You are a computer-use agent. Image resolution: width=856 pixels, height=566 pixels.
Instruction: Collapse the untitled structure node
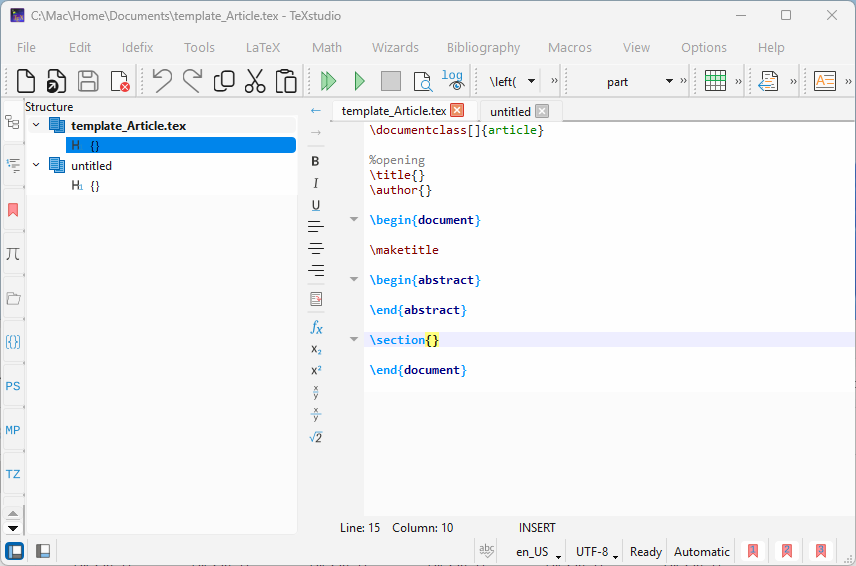click(36, 164)
